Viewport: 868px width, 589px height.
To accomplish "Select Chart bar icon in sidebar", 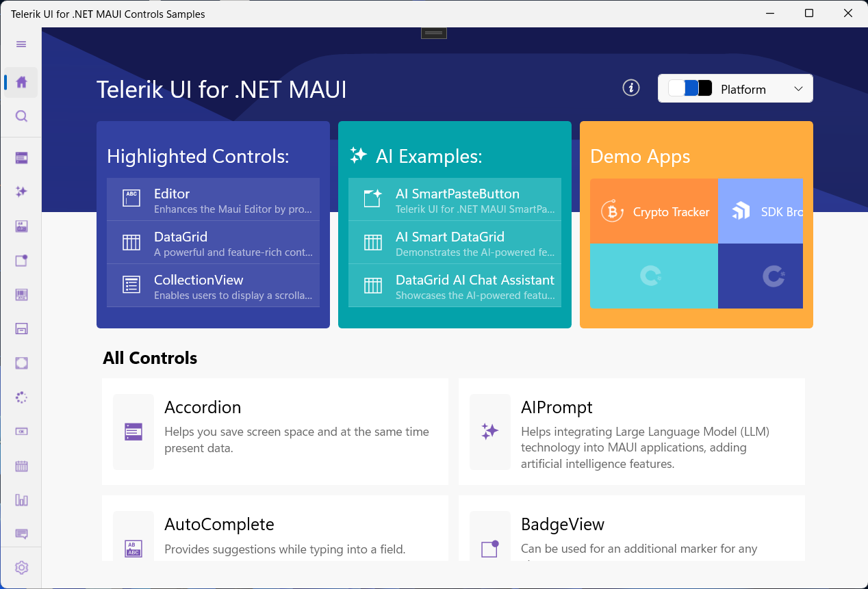I will [21, 500].
